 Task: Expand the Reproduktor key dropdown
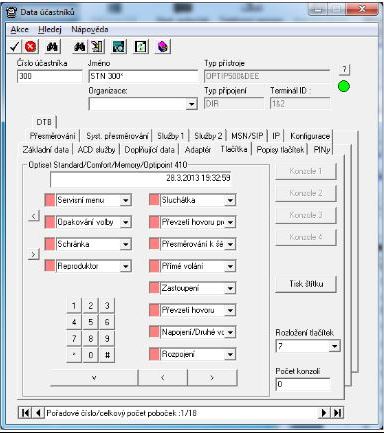125,266
